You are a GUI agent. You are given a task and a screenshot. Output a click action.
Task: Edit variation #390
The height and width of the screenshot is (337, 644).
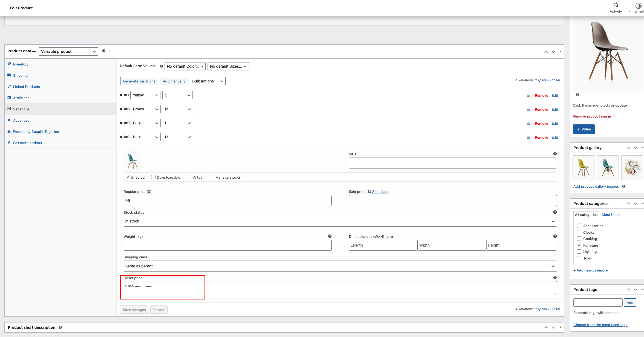coord(555,137)
